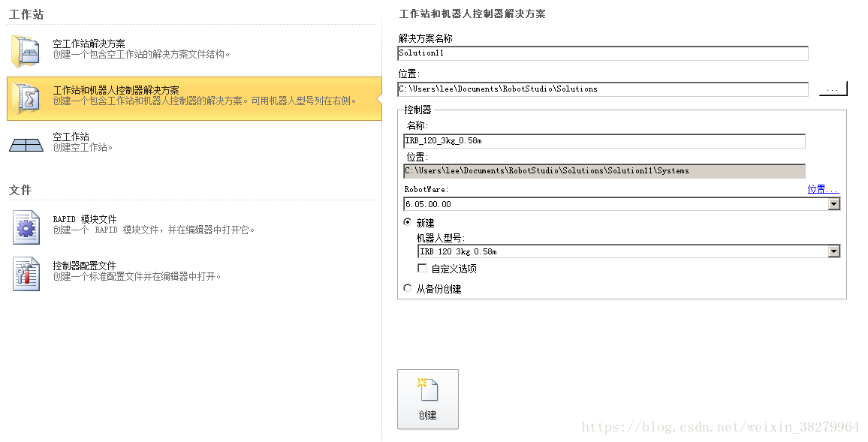868x442 pixels.
Task: Open the RobotWare version dropdown arrow
Action: coord(834,204)
